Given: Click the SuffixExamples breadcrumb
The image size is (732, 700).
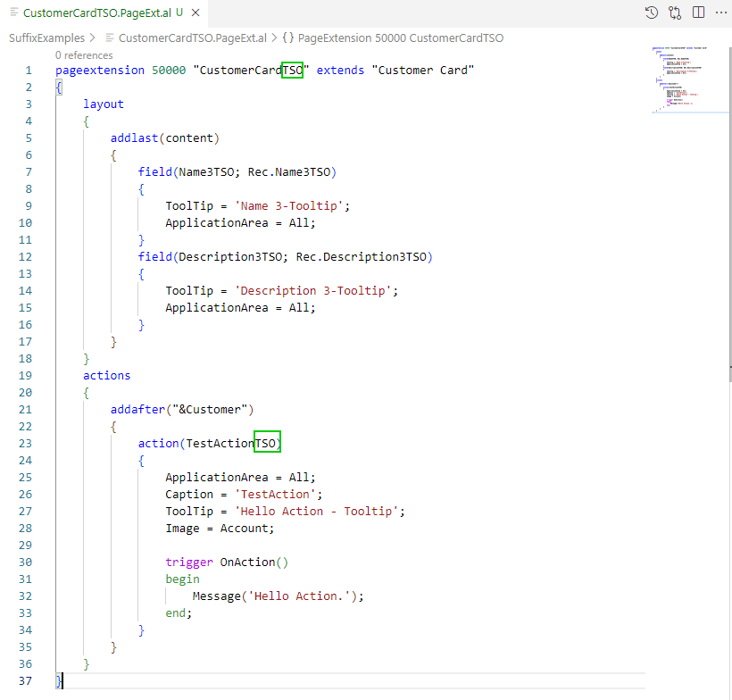Looking at the screenshot, I should pyautogui.click(x=46, y=37).
